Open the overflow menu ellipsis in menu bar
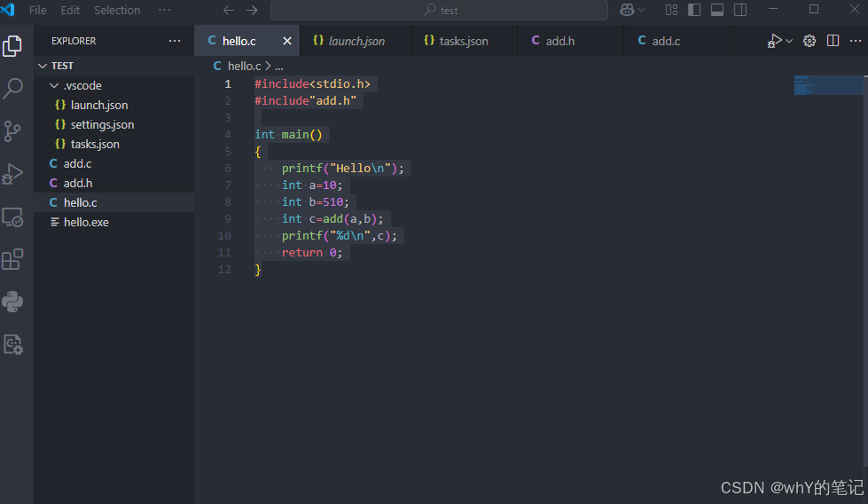868x504 pixels. tap(164, 10)
